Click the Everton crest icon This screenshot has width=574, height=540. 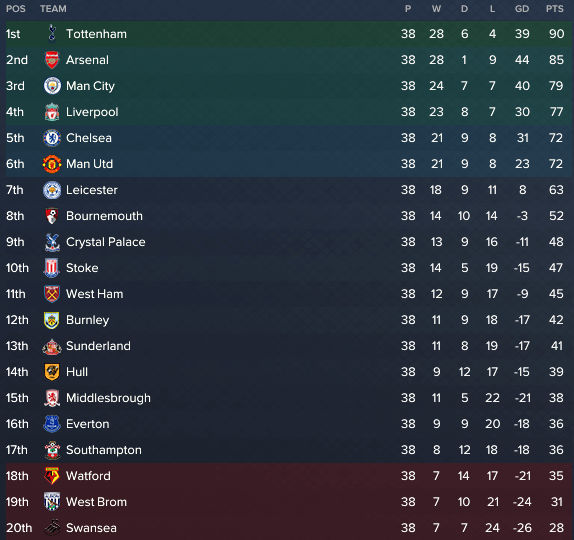pos(52,424)
